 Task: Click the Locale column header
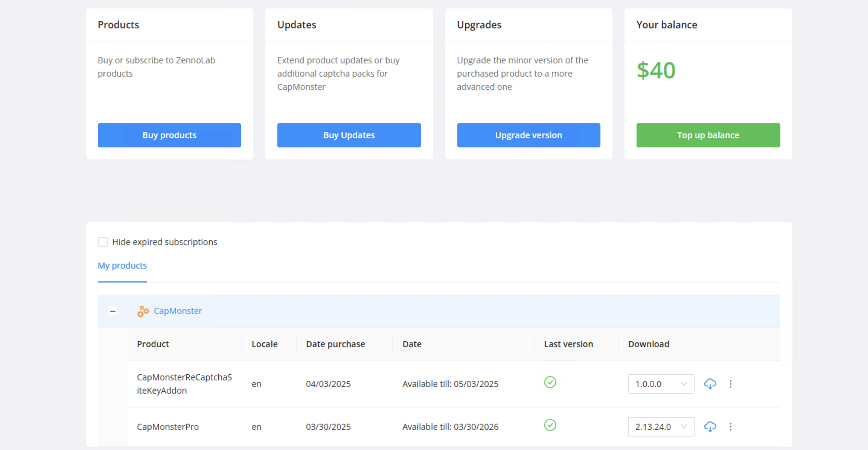pyautogui.click(x=265, y=344)
